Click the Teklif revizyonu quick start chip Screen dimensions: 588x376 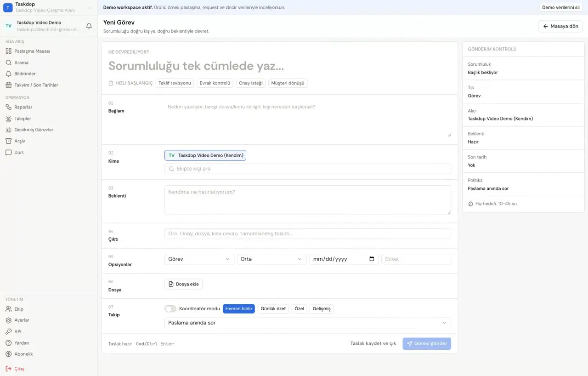point(175,83)
